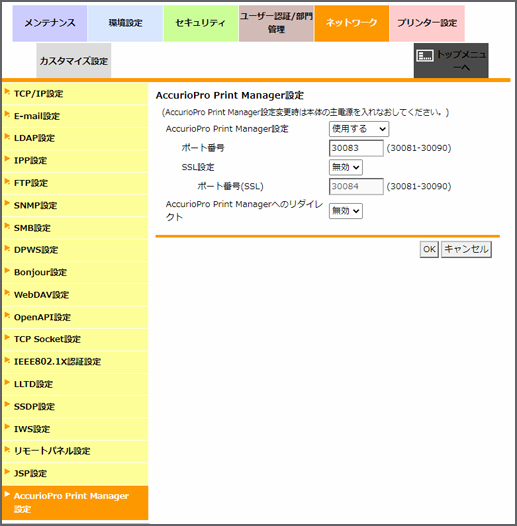Click arrow icon beside OpenAPI設定
517x526 pixels.
(7, 315)
